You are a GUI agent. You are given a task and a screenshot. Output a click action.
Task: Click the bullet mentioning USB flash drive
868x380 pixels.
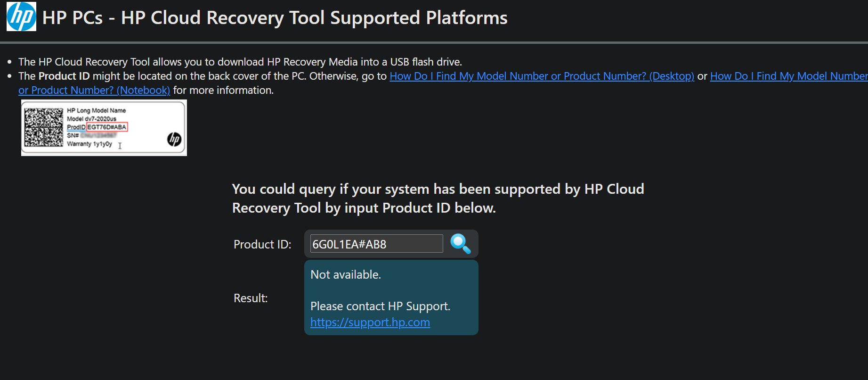pyautogui.click(x=240, y=62)
